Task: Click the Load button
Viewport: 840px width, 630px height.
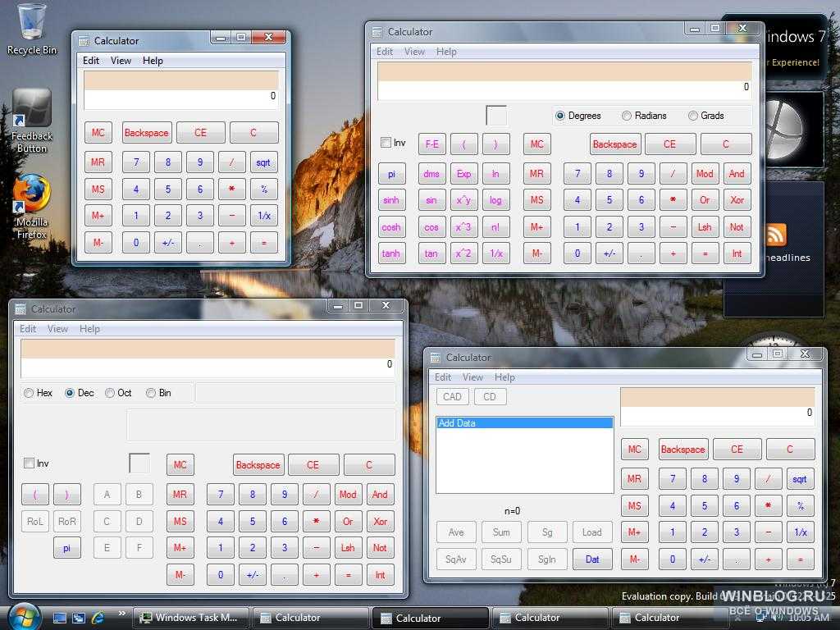Action: point(592,532)
